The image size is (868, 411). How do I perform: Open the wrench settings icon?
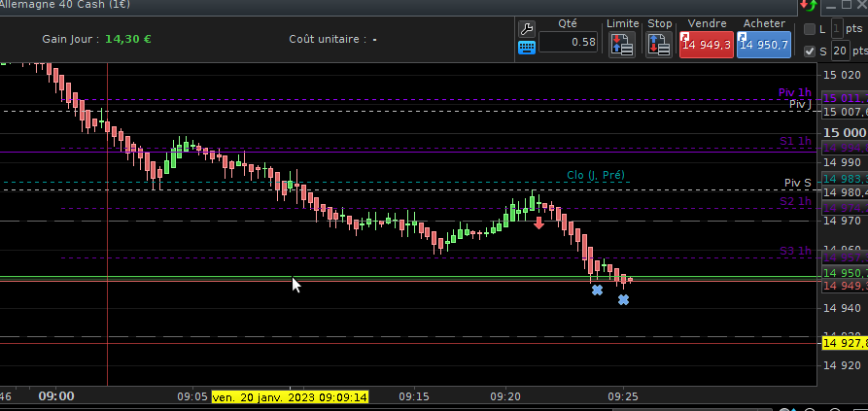527,29
